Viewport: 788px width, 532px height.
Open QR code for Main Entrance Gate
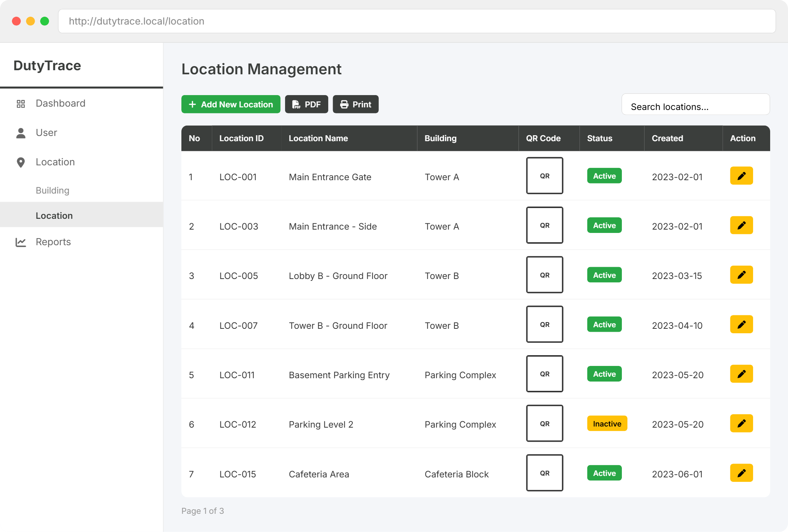click(x=544, y=176)
